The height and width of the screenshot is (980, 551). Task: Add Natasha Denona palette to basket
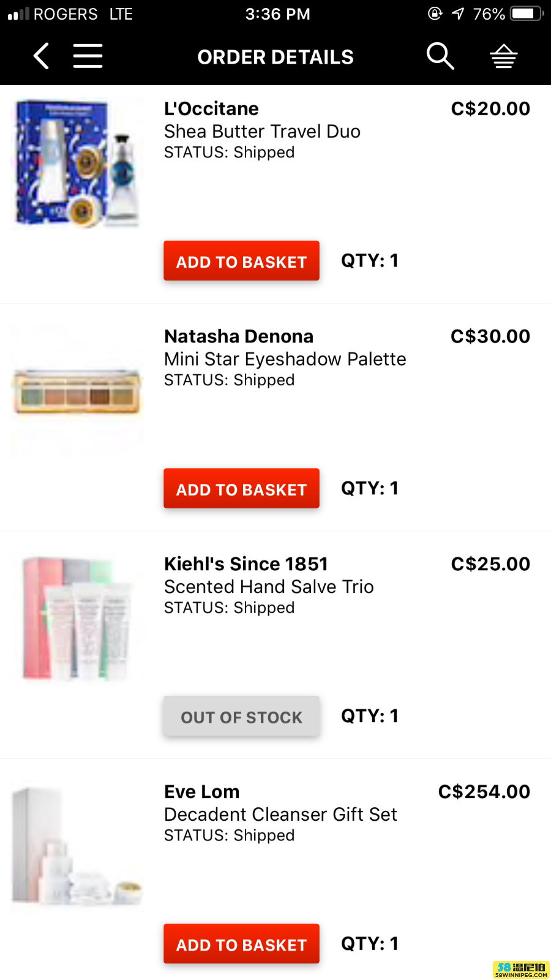tap(241, 489)
